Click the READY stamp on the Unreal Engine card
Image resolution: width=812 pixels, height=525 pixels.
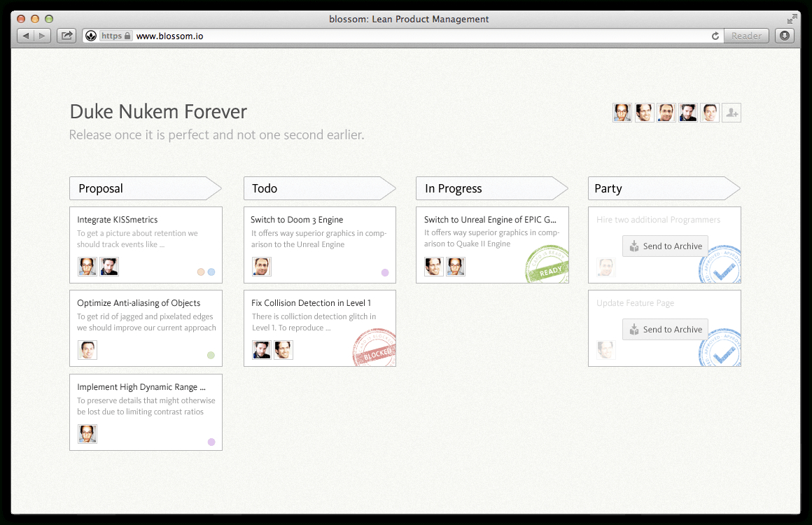tap(547, 265)
